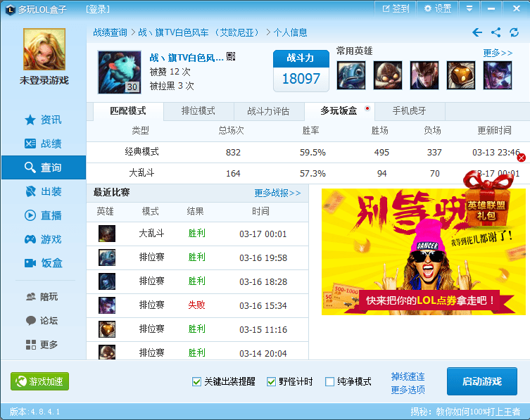This screenshot has width=530, height=420.
Task: Click the player's level 30 avatar
Action: (x=120, y=72)
